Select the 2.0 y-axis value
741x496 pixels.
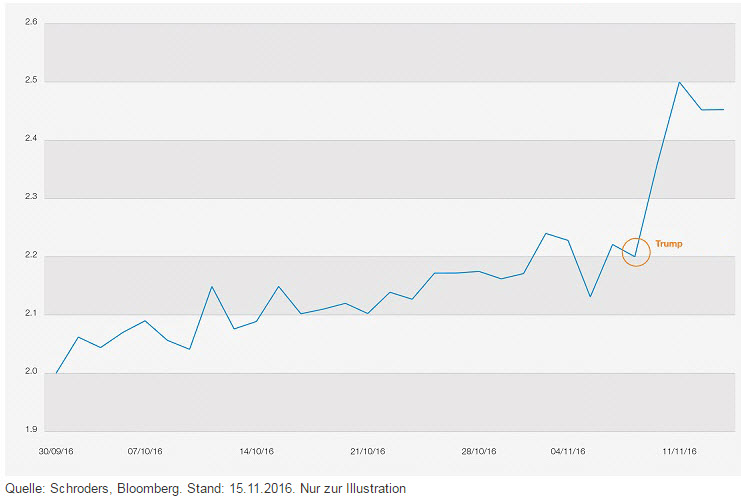coord(30,373)
